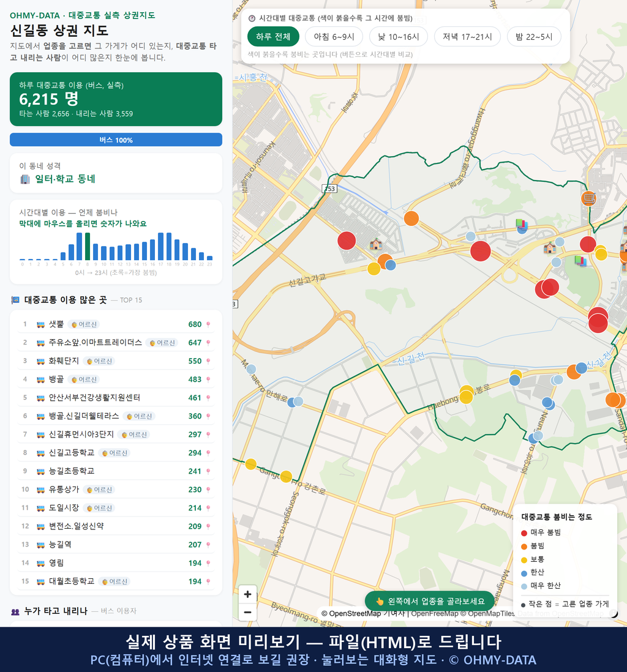Show 안산서부건강생활지원센터 via its pin icon
627x672 pixels.
click(x=208, y=398)
